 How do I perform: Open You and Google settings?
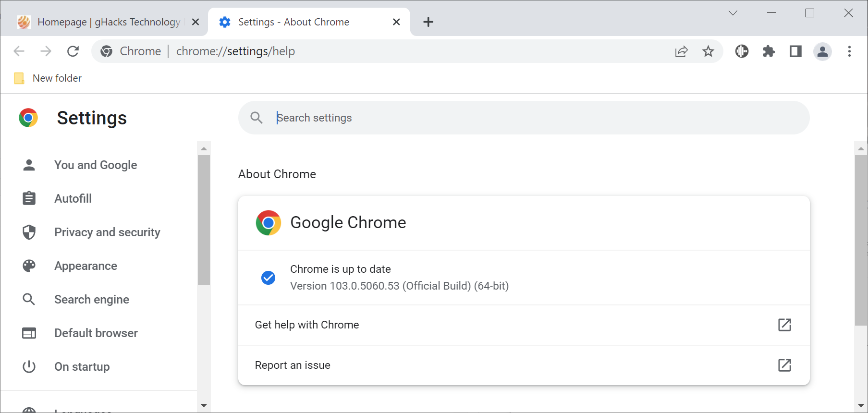96,165
